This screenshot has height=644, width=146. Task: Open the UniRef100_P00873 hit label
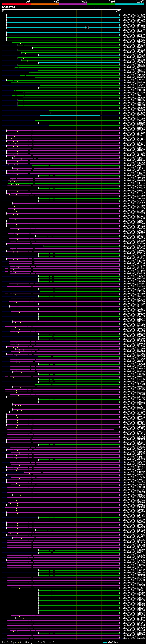[x=133, y=17]
